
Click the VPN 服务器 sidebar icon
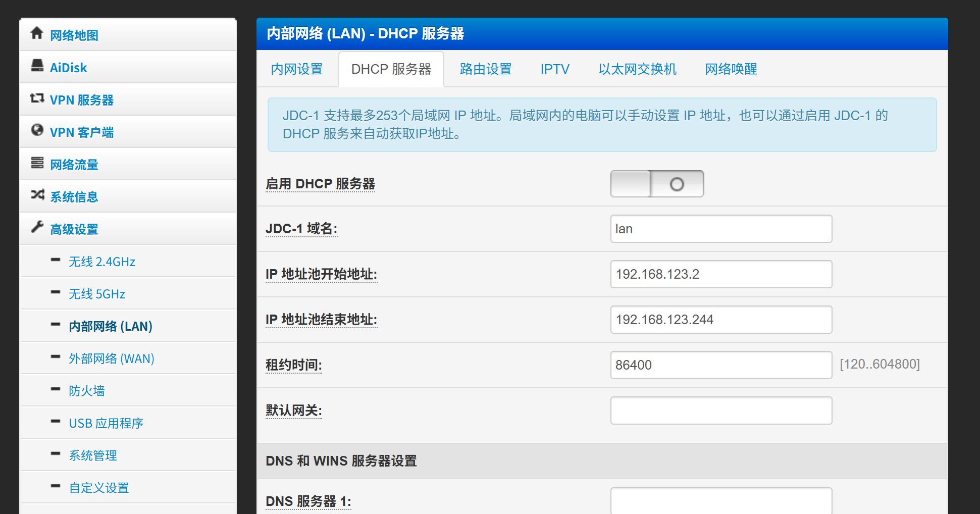pyautogui.click(x=37, y=98)
